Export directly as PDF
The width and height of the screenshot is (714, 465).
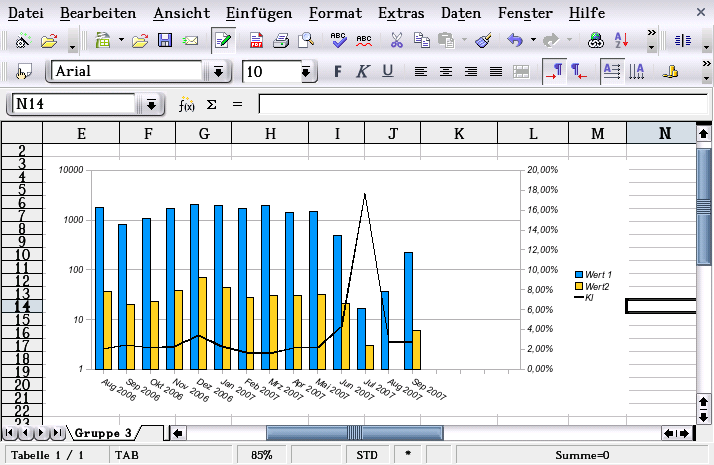pyautogui.click(x=257, y=41)
